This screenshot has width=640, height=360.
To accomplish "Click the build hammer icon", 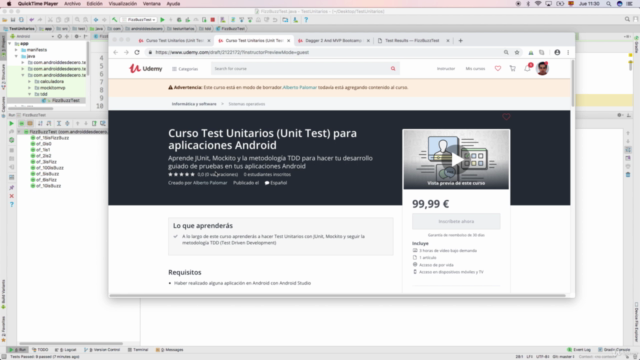I will pos(115,20).
